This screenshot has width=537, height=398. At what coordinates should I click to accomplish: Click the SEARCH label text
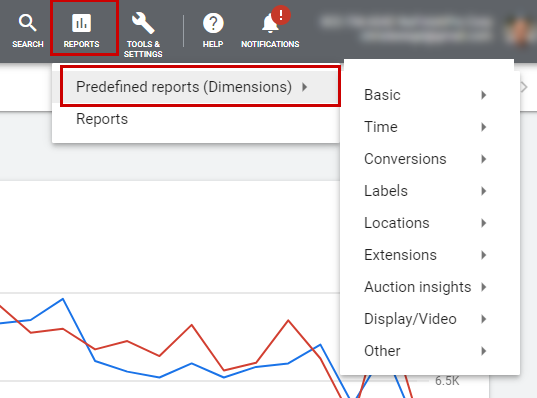coord(28,44)
